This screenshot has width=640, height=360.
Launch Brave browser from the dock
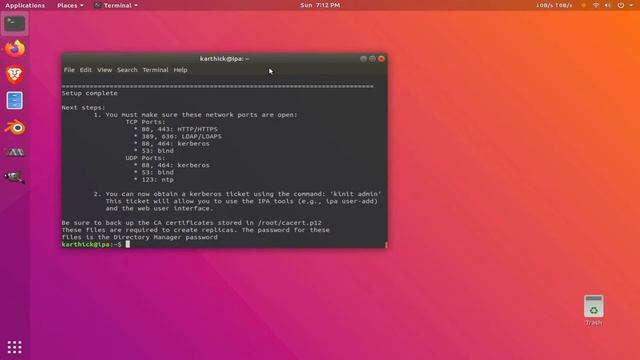[x=15, y=75]
